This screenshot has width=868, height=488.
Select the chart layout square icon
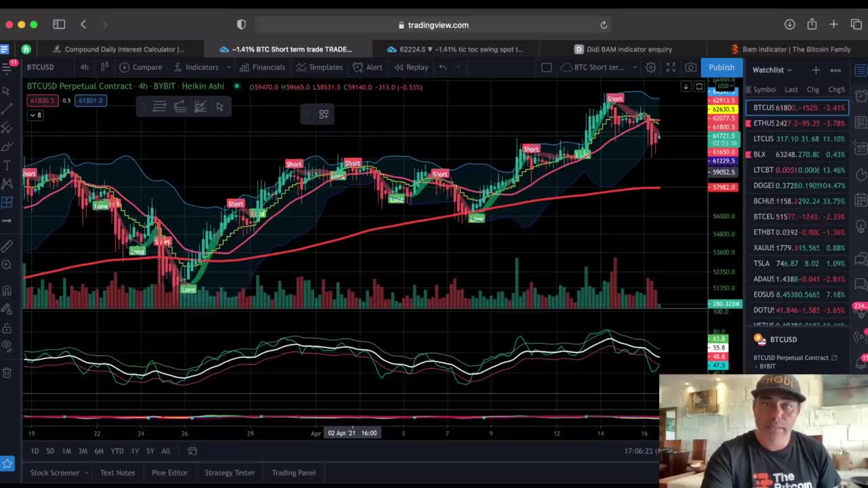(547, 67)
